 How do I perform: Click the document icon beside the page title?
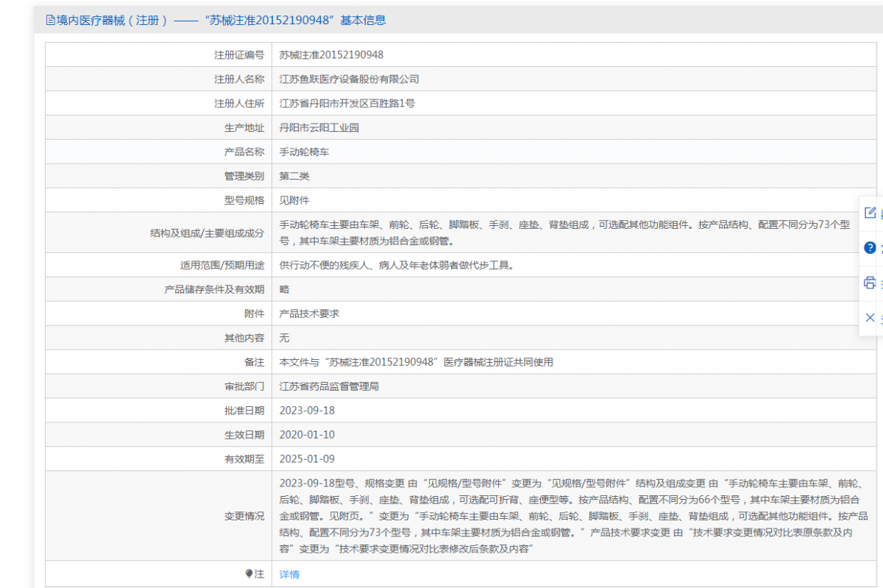50,20
